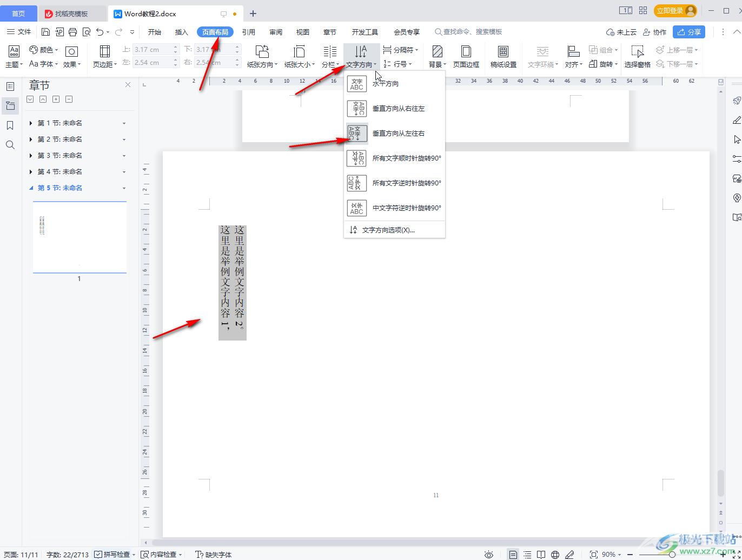Click the 分享 button
The image size is (742, 560).
(689, 32)
